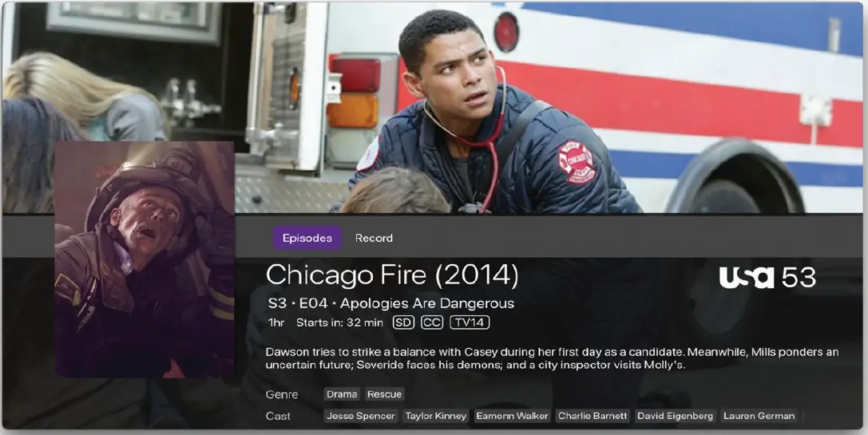Open cast member Charlie Barnett
Screen dimensions: 868x435
[593, 416]
